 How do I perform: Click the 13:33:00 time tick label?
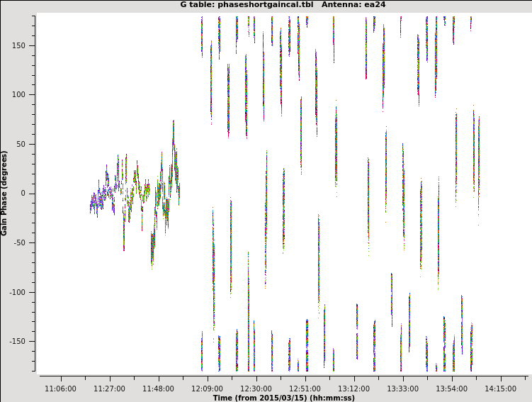pos(402,389)
